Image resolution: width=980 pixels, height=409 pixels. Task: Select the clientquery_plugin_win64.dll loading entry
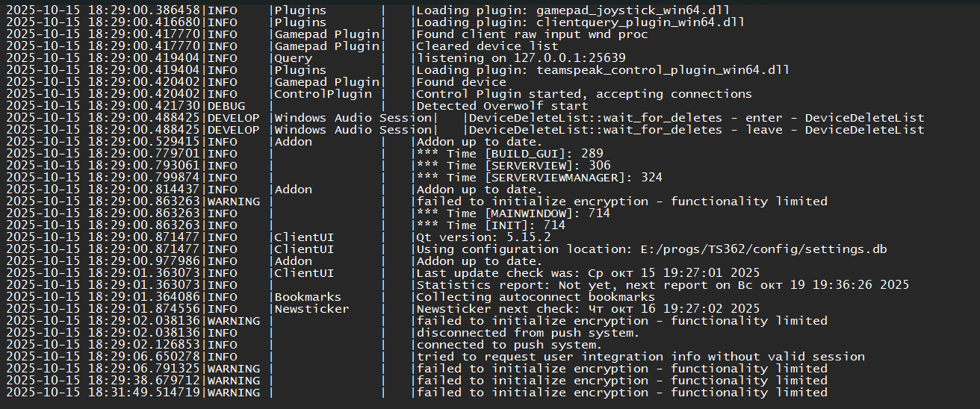(580, 22)
